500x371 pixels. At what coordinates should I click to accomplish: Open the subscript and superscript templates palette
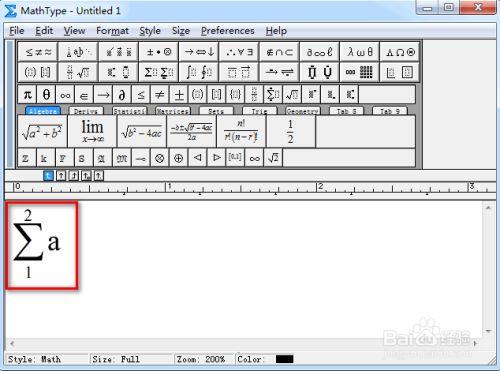[x=118, y=72]
